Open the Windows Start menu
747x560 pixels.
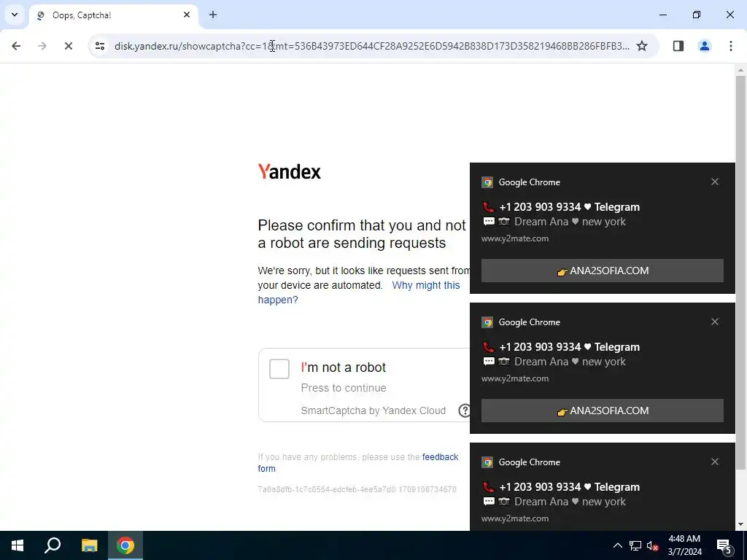coord(18,545)
